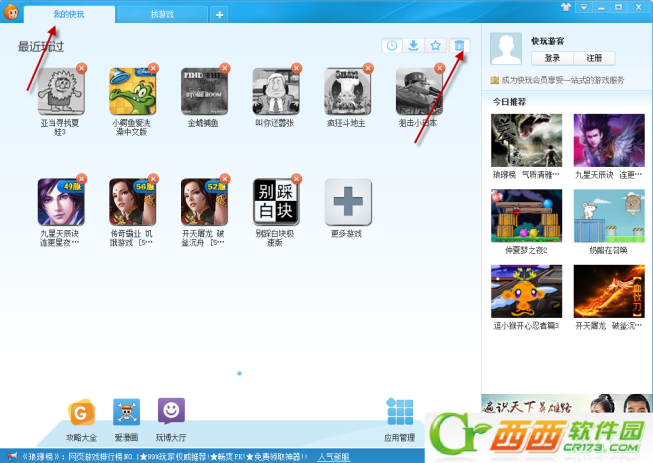Click the megaphone announcement icon
This screenshot has height=463, width=653.
tap(12, 457)
